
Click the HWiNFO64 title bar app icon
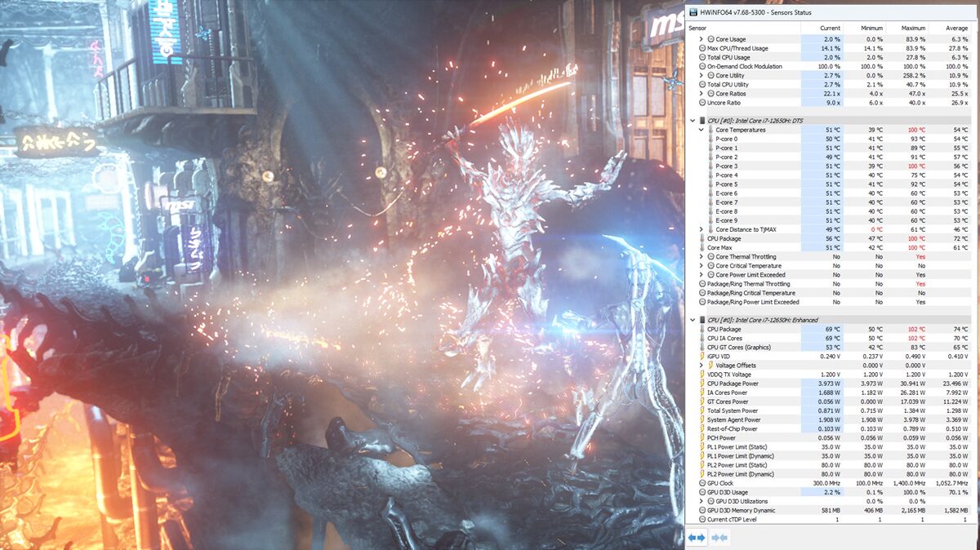[694, 13]
